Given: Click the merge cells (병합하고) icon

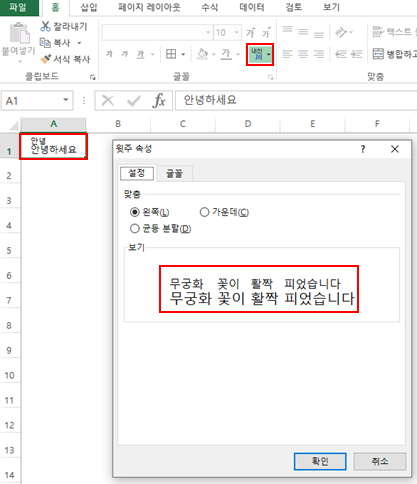Looking at the screenshot, I should (x=378, y=54).
